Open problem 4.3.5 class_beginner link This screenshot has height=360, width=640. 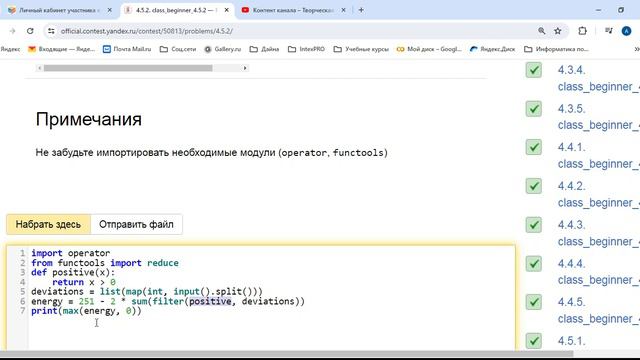(598, 117)
